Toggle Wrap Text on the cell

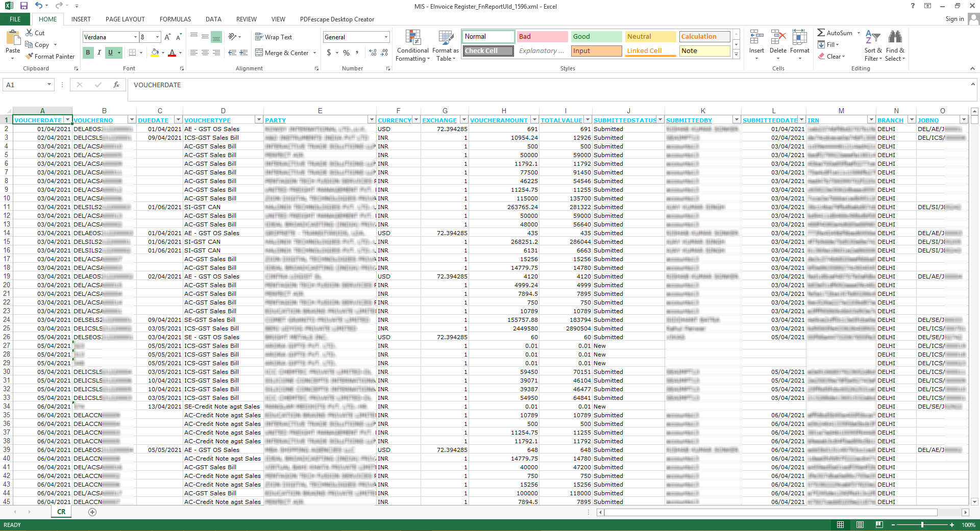273,37
